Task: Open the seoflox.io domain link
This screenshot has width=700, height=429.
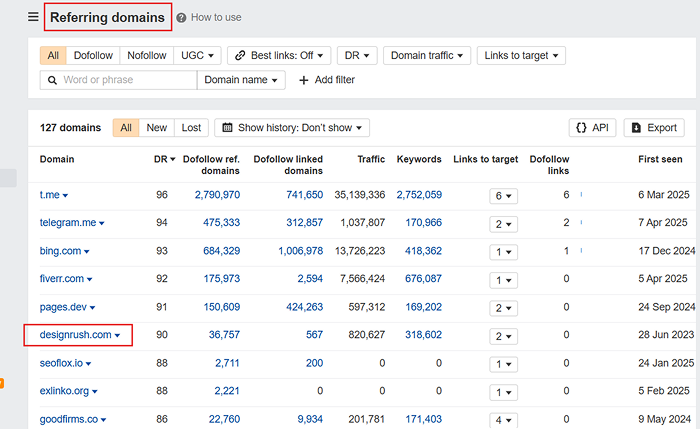Action: click(61, 363)
